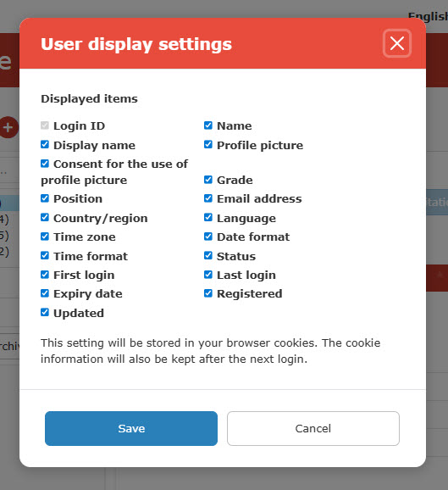Save the display settings

pyautogui.click(x=131, y=428)
